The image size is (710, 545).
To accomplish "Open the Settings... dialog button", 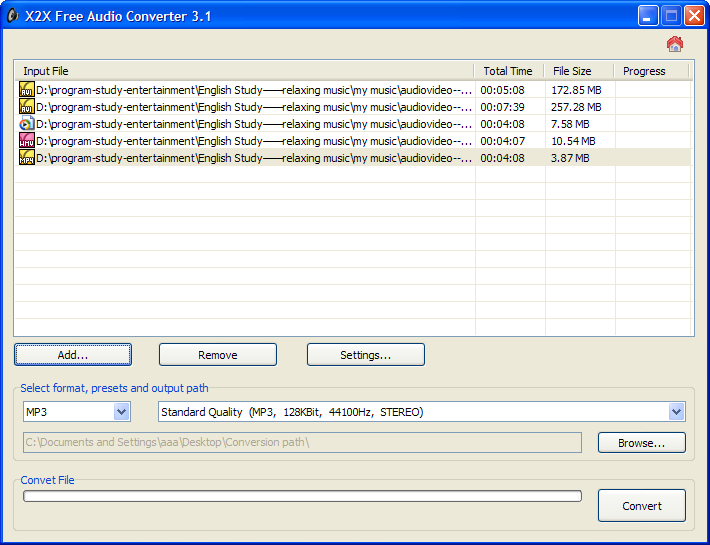I will 366,354.
